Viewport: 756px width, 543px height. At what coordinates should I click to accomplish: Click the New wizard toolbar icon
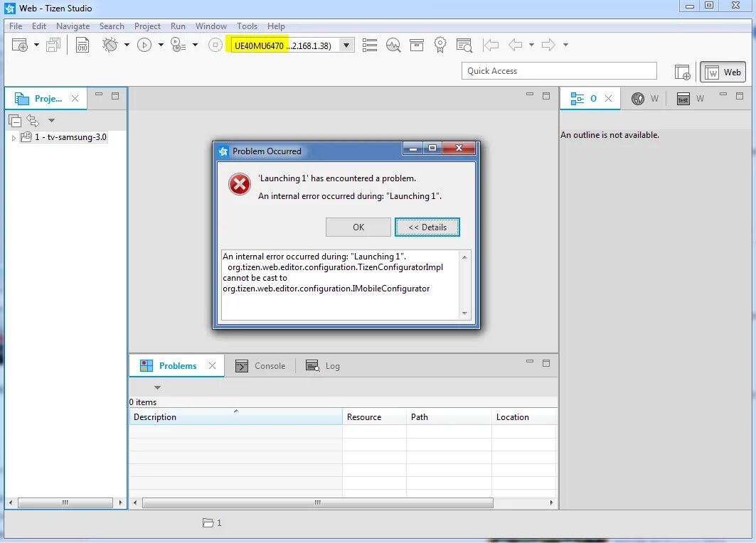coord(19,45)
